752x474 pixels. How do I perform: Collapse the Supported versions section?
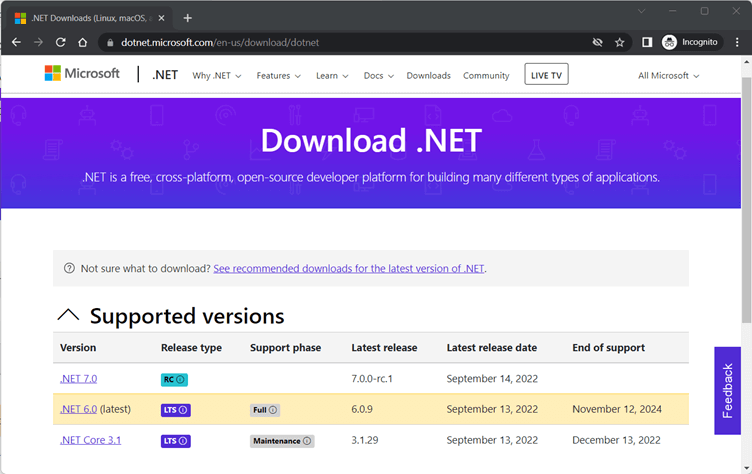[68, 316]
